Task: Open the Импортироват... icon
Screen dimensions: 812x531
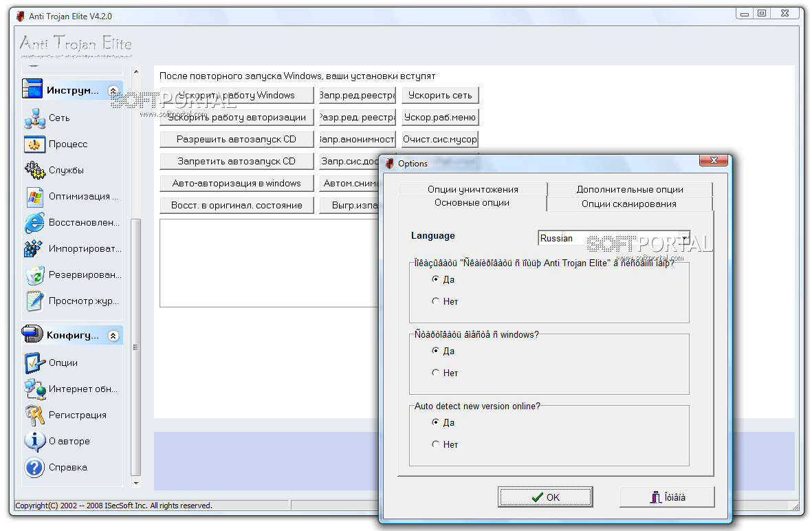Action: [x=34, y=249]
